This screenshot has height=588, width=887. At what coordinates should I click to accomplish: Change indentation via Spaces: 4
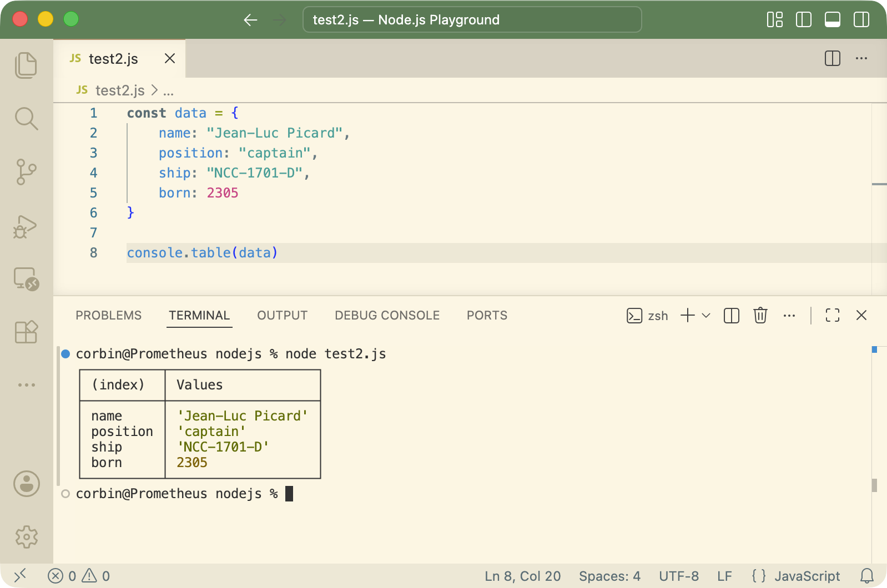pos(609,576)
